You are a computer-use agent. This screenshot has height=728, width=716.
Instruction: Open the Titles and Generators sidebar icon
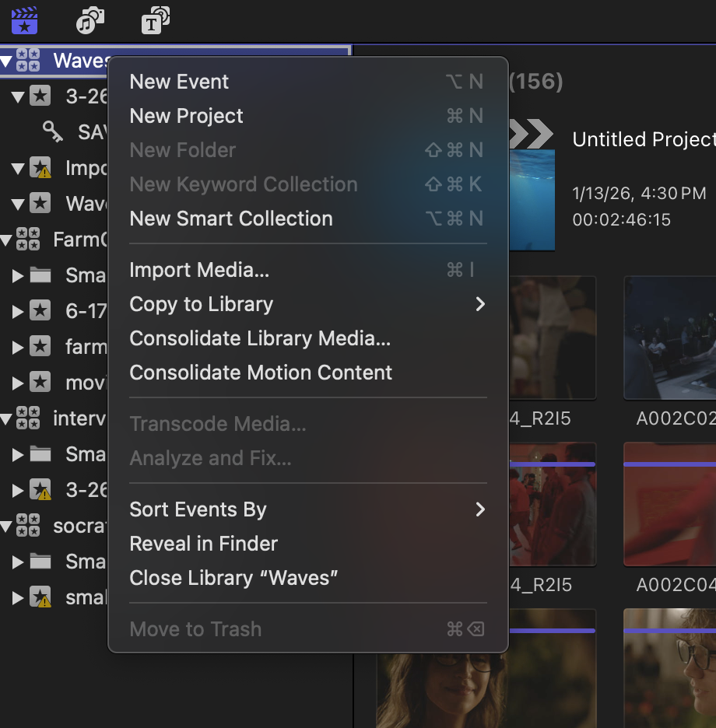point(154,20)
